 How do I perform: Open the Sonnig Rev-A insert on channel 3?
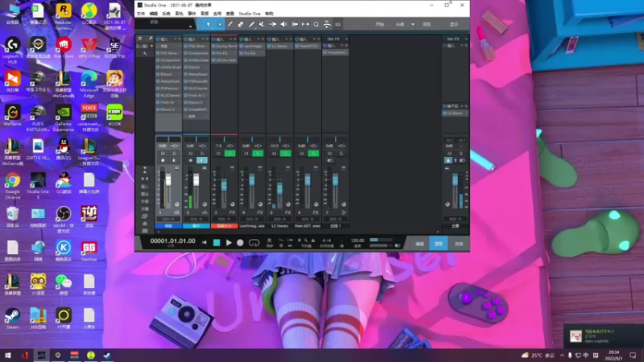pyautogui.click(x=226, y=46)
